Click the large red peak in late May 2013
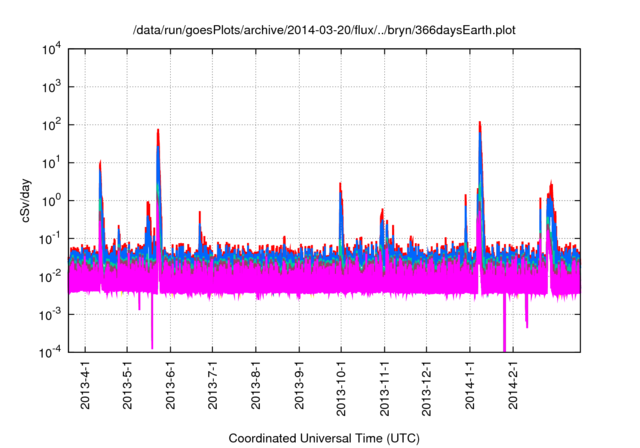This screenshot has height=448, width=640. click(158, 133)
